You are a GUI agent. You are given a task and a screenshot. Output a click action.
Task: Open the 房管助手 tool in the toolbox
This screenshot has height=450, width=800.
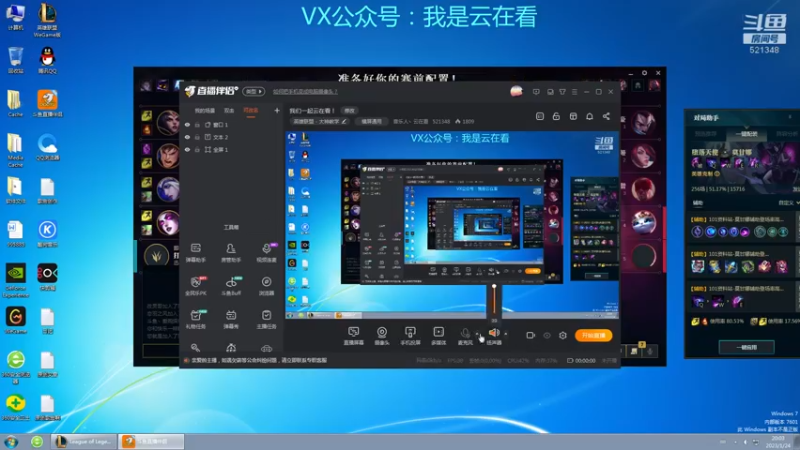coord(231,253)
